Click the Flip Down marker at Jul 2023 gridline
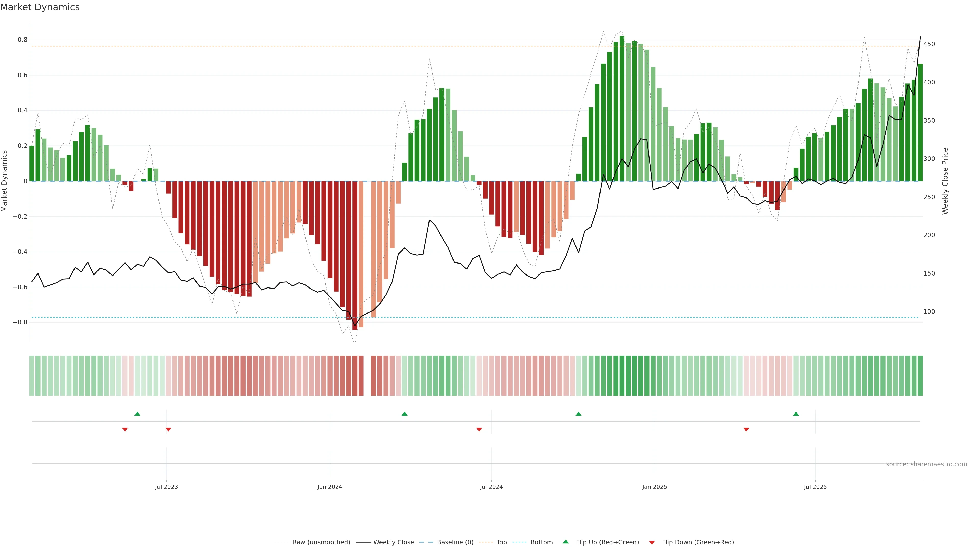Image resolution: width=980 pixels, height=551 pixels. 168,429
